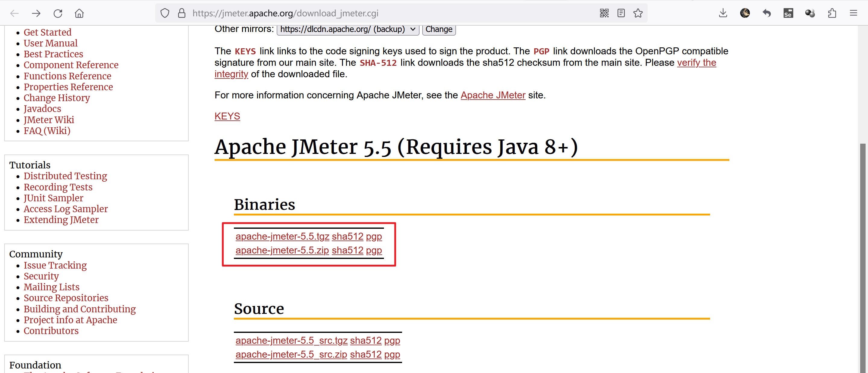Open the Firefox application menu
868x373 pixels.
coord(854,13)
